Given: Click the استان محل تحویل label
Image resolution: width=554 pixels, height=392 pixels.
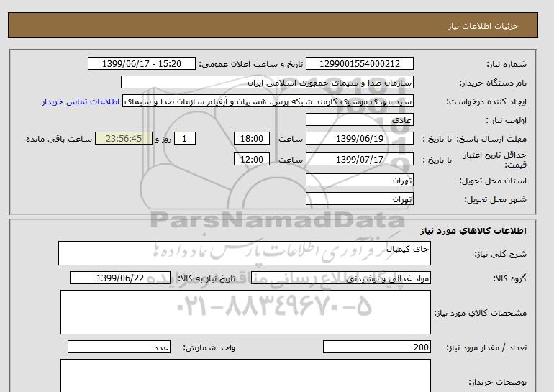Looking at the screenshot, I should point(493,181).
